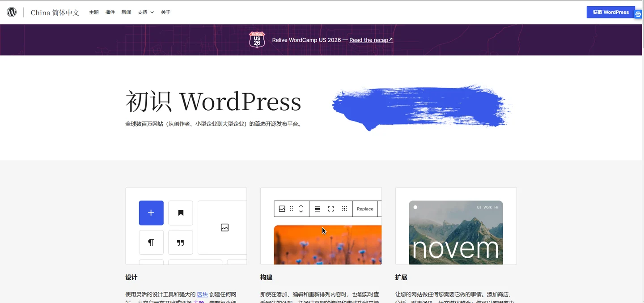
Task: Click the white dot on the novem preview
Action: coord(415,207)
